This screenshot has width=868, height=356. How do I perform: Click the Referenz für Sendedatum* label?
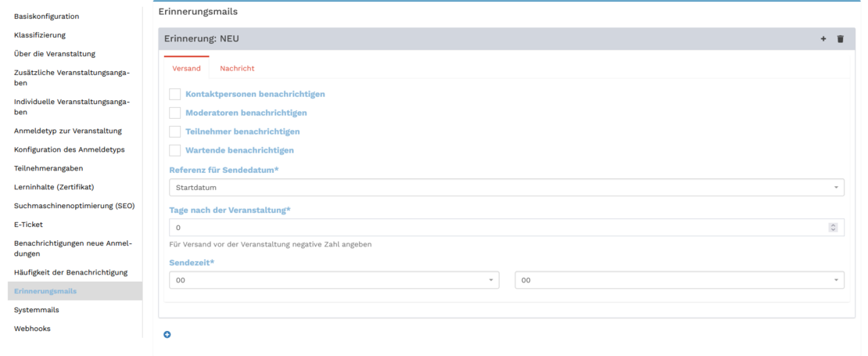224,170
